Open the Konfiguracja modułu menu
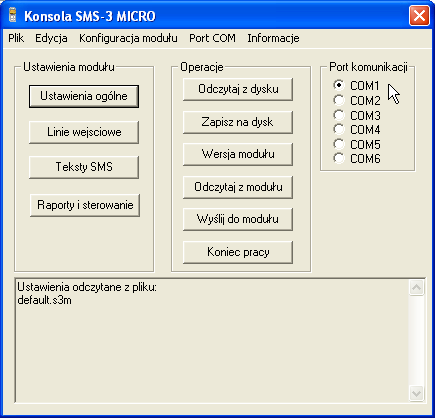The width and height of the screenshot is (435, 418). tap(128, 38)
